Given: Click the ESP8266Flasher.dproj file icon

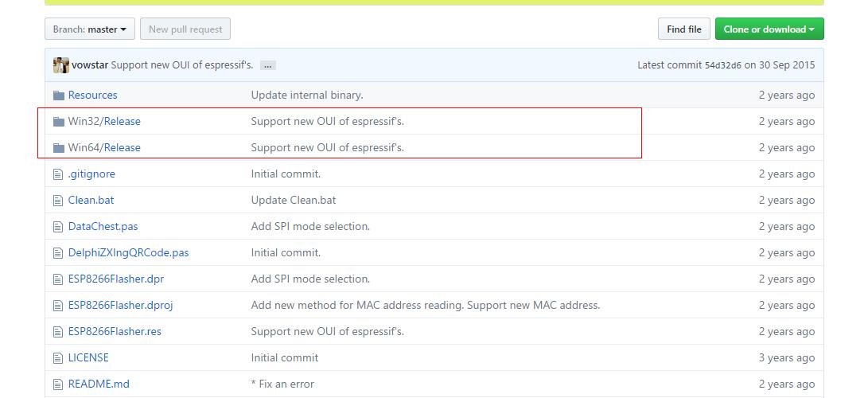Looking at the screenshot, I should coord(58,306).
